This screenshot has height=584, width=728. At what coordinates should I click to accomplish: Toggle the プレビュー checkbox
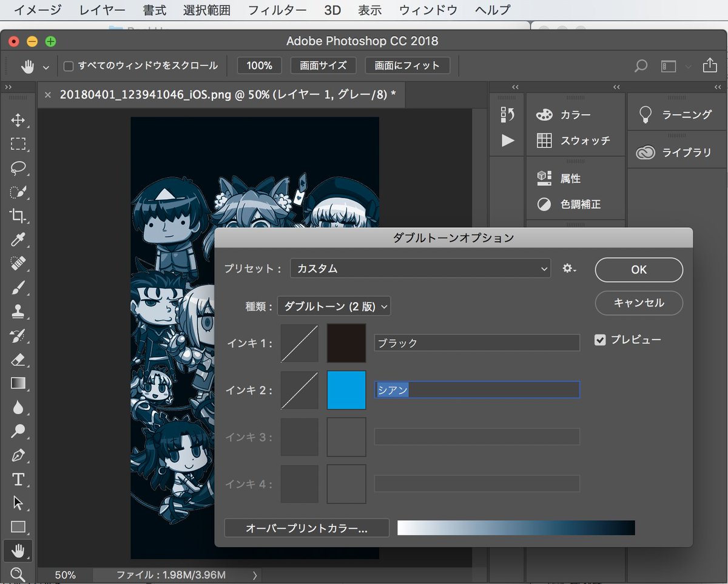pos(600,340)
